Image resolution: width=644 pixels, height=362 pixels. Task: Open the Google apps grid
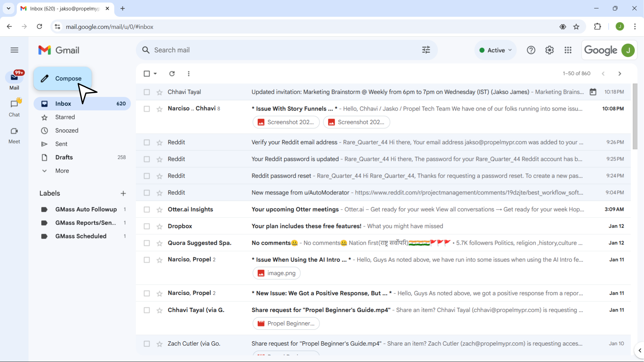click(568, 50)
